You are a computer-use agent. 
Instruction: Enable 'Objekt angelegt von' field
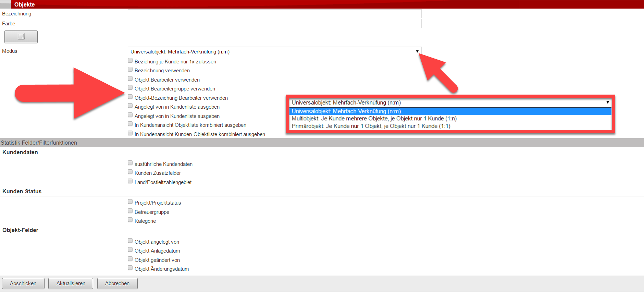click(130, 241)
